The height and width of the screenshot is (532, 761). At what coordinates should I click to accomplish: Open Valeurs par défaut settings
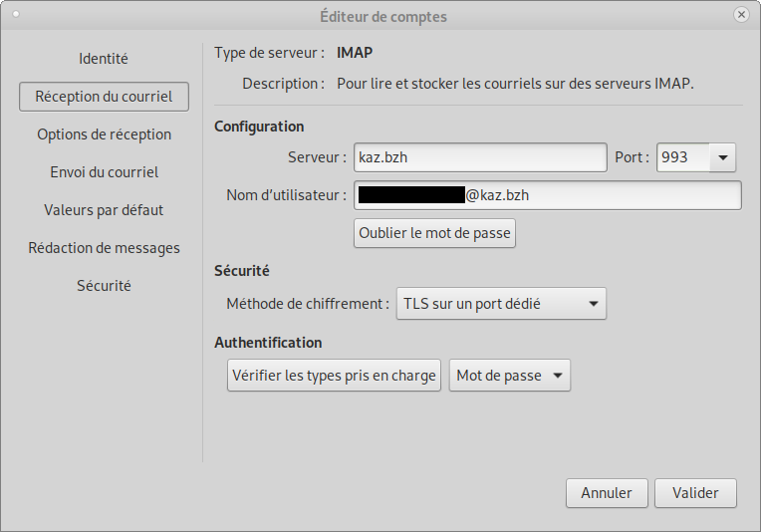pos(104,210)
